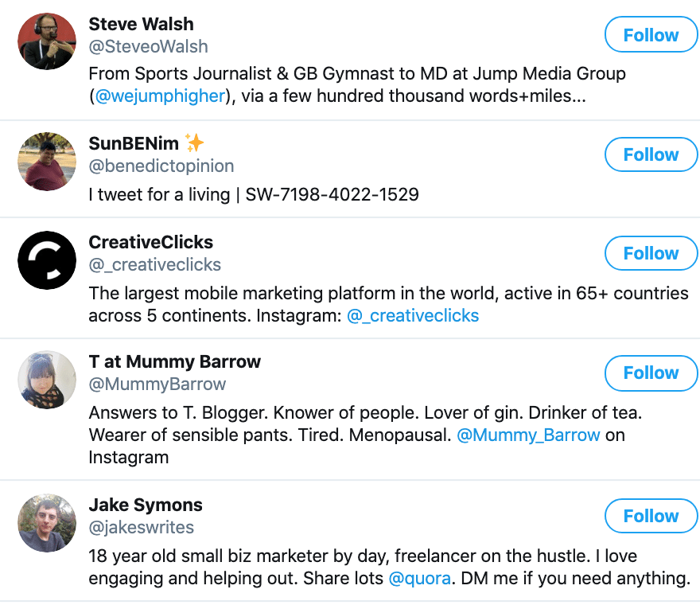Image resolution: width=700 pixels, height=605 pixels.
Task: Click the @benedictopinion handle
Action: 161,166
